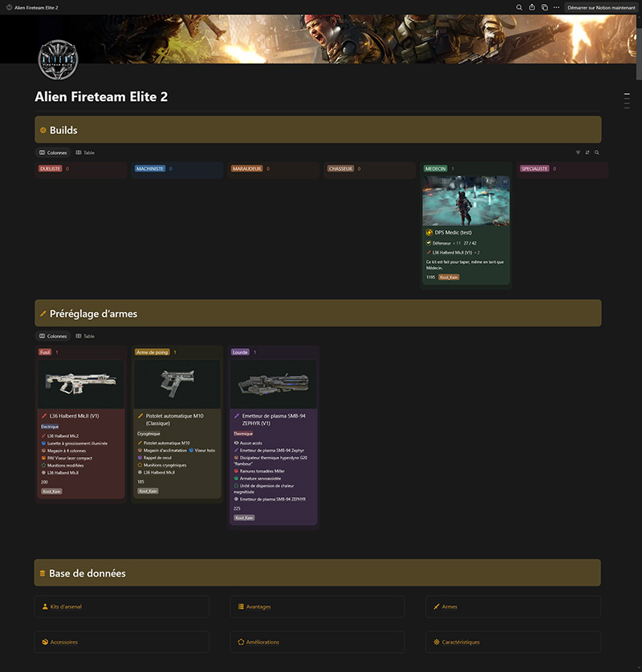Open the L36 Halberd rifle image thumbnail
The width and height of the screenshot is (642, 672).
pyautogui.click(x=81, y=384)
